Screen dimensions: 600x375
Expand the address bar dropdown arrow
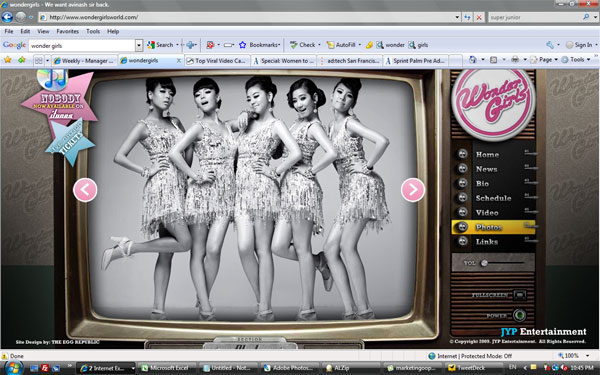(x=457, y=17)
